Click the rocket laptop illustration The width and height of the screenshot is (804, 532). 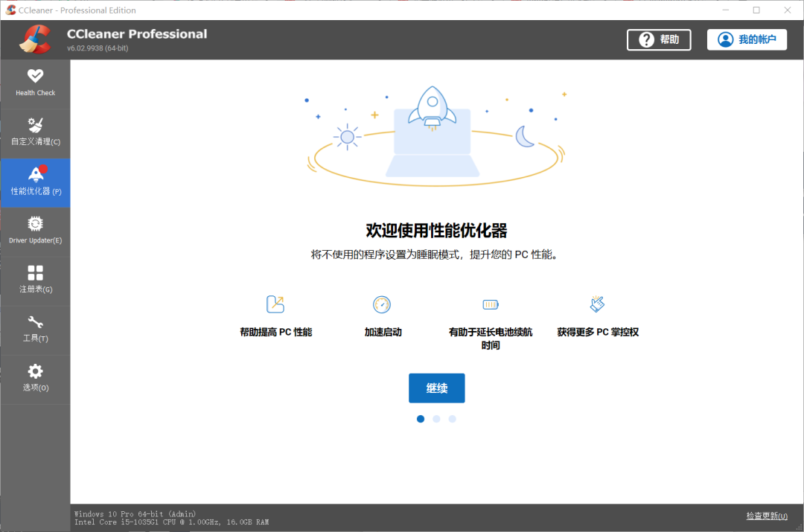(x=435, y=136)
